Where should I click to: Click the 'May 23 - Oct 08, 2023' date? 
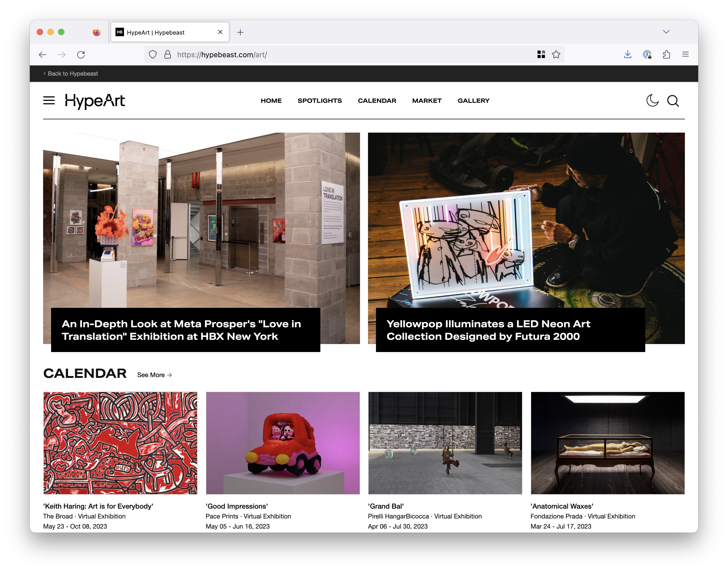click(75, 526)
